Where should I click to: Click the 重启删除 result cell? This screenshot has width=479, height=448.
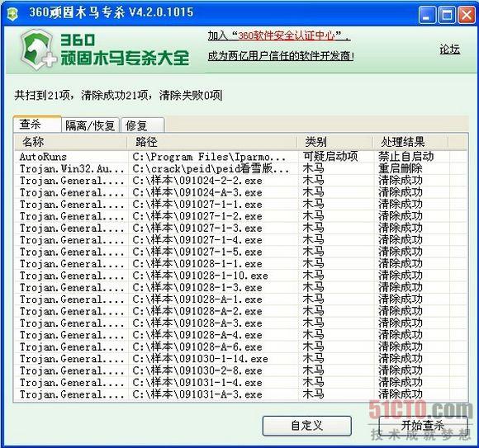[x=401, y=168]
